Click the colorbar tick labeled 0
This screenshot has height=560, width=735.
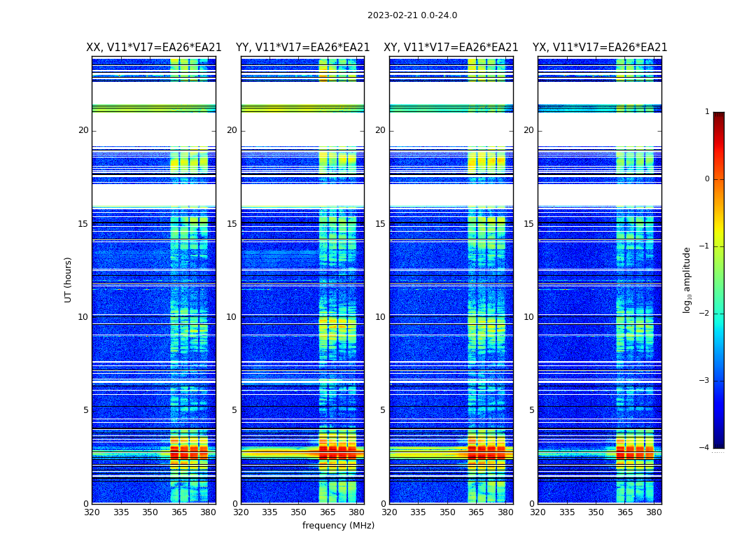point(707,179)
